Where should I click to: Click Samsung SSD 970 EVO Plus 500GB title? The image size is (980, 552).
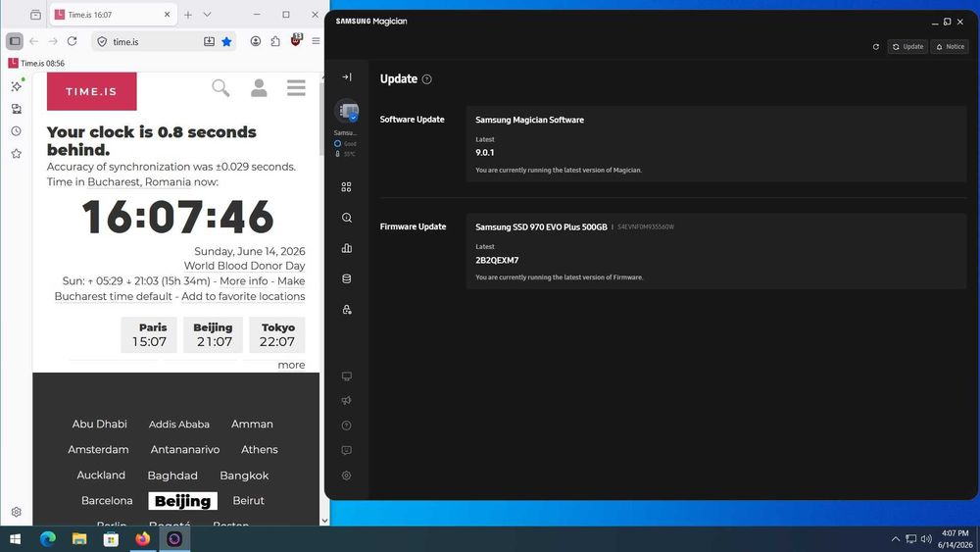(x=541, y=226)
